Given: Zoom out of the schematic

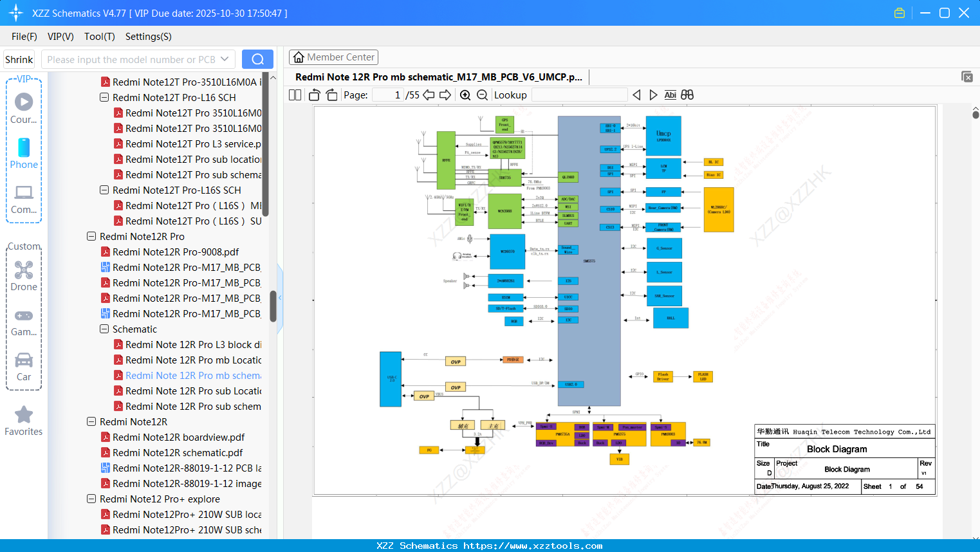Looking at the screenshot, I should pos(483,95).
